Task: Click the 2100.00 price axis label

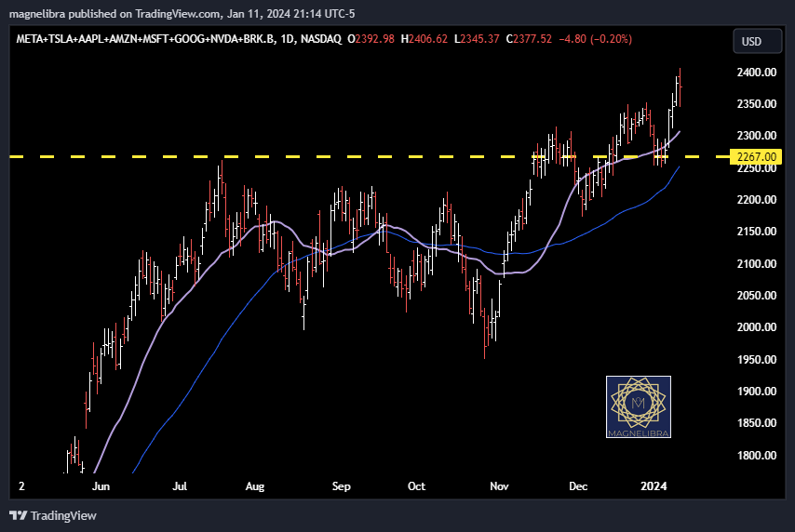Action: tap(757, 263)
